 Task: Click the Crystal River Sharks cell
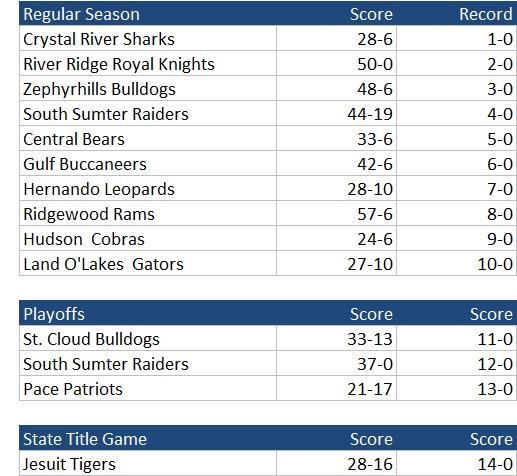[148, 38]
